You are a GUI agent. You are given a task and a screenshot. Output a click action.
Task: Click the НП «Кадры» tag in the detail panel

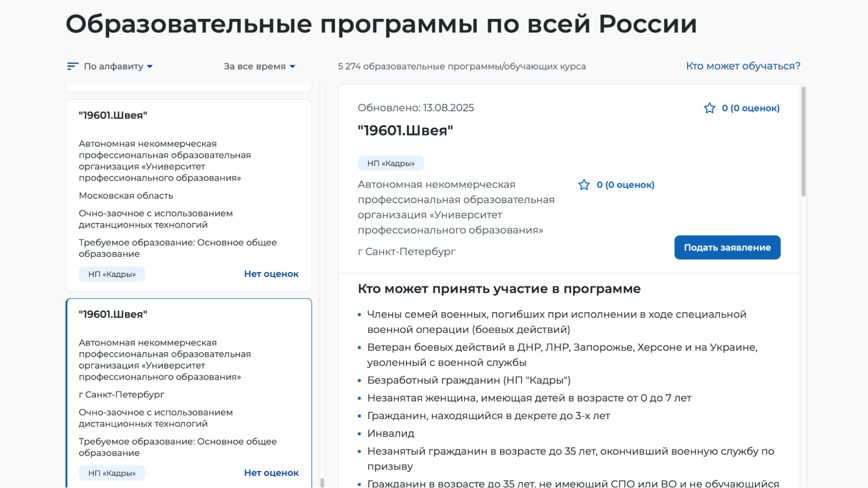(390, 163)
